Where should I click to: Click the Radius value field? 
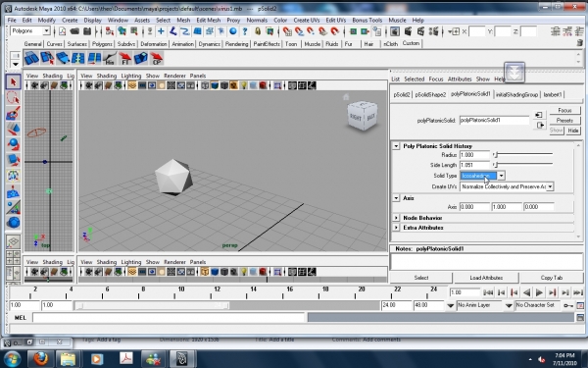pos(474,155)
